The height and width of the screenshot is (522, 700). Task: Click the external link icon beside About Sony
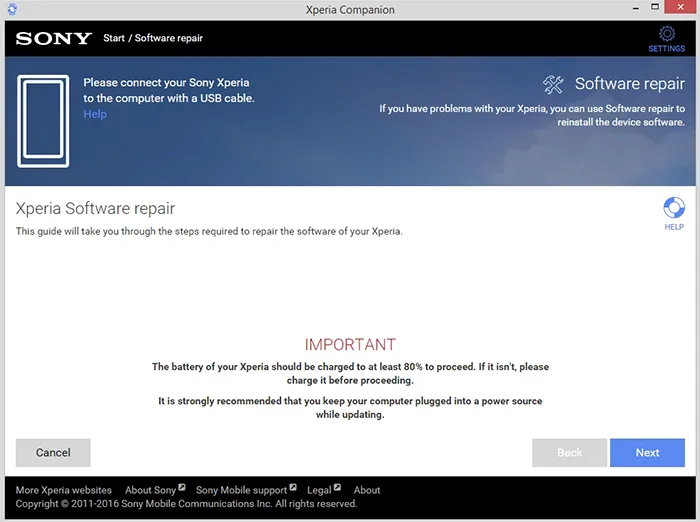[x=182, y=487]
